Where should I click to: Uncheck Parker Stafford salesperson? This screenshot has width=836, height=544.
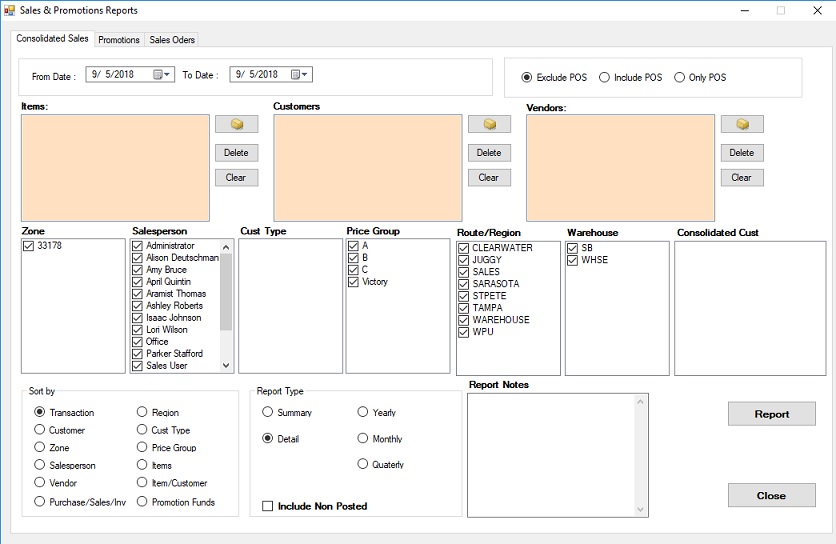[x=138, y=354]
